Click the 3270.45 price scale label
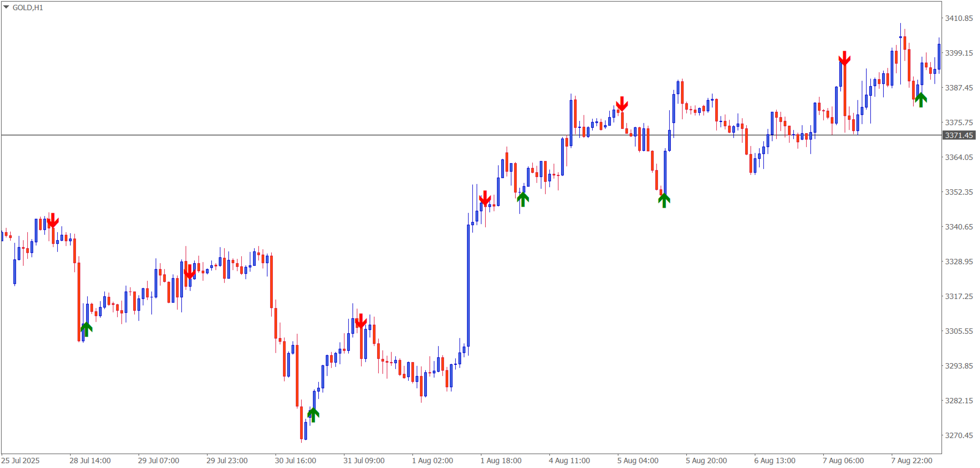Viewport: 980px width, 468px height. pyautogui.click(x=959, y=435)
